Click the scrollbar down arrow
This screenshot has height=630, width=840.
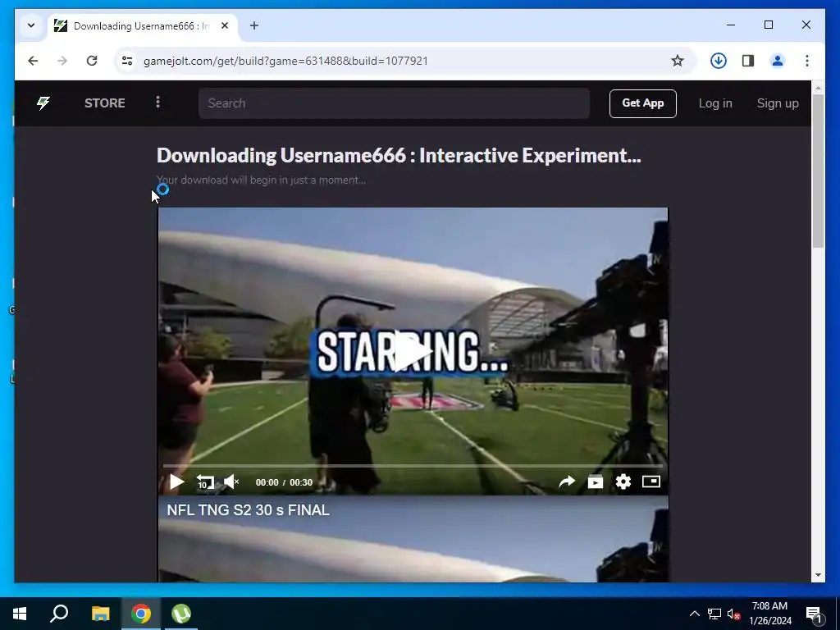[x=818, y=575]
